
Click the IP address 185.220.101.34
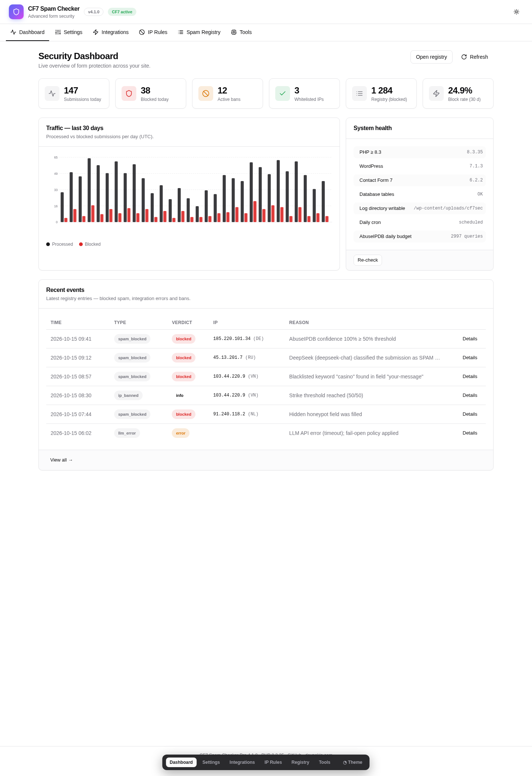point(232,339)
